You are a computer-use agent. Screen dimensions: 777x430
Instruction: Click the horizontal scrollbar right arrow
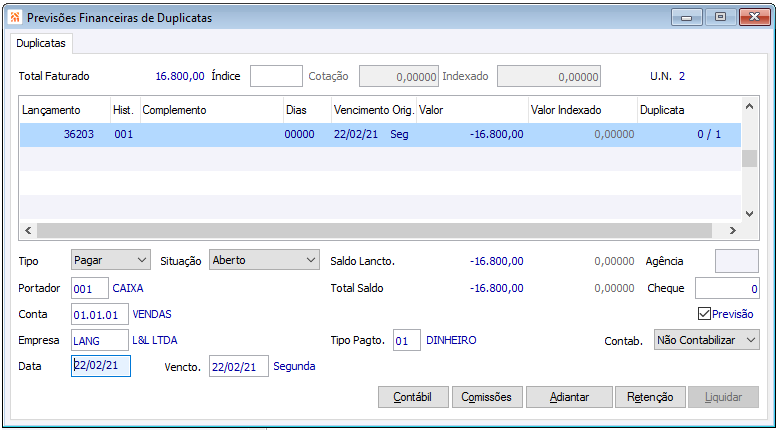click(x=732, y=230)
